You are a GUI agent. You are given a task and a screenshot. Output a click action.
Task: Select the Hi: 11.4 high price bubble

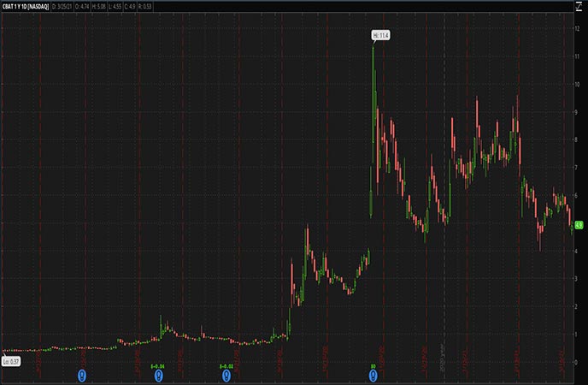[x=380, y=36]
